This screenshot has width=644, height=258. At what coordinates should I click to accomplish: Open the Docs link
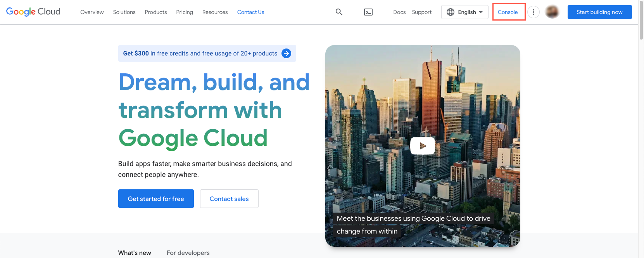pos(399,12)
